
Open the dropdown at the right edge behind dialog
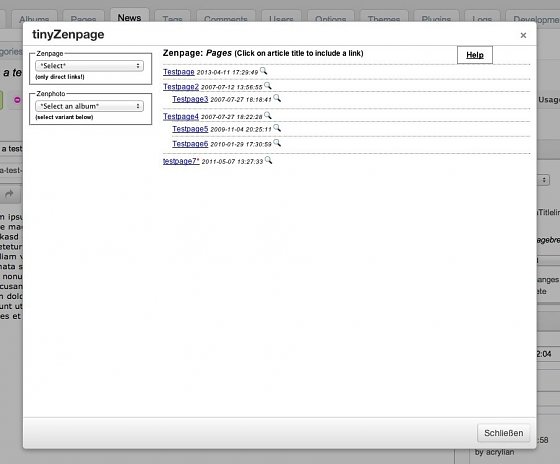point(543,180)
